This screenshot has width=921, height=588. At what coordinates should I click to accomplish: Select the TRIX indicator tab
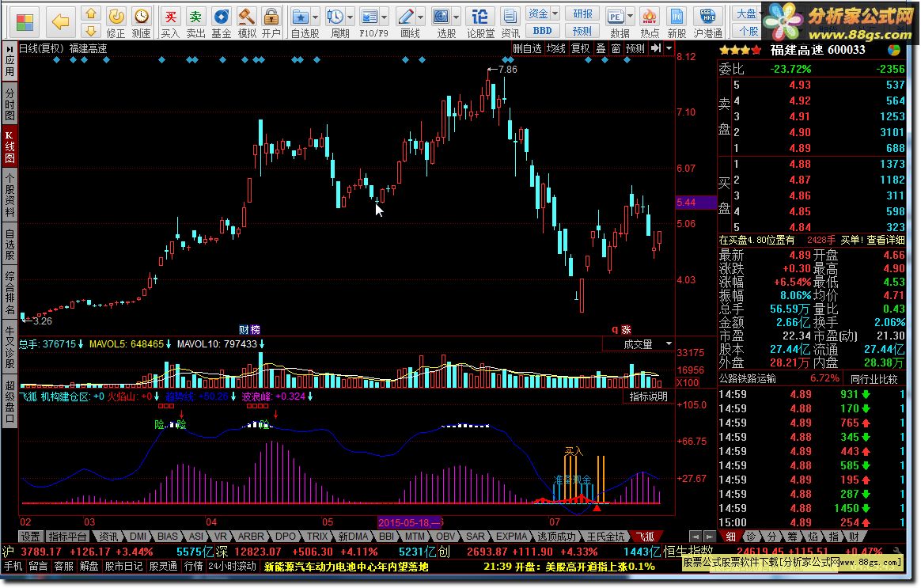(317, 537)
